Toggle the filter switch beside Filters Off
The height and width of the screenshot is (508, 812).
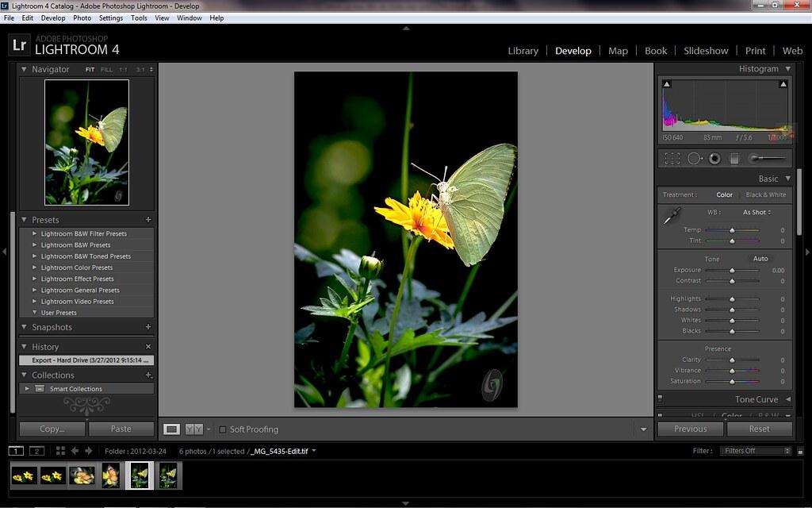pyautogui.click(x=800, y=452)
